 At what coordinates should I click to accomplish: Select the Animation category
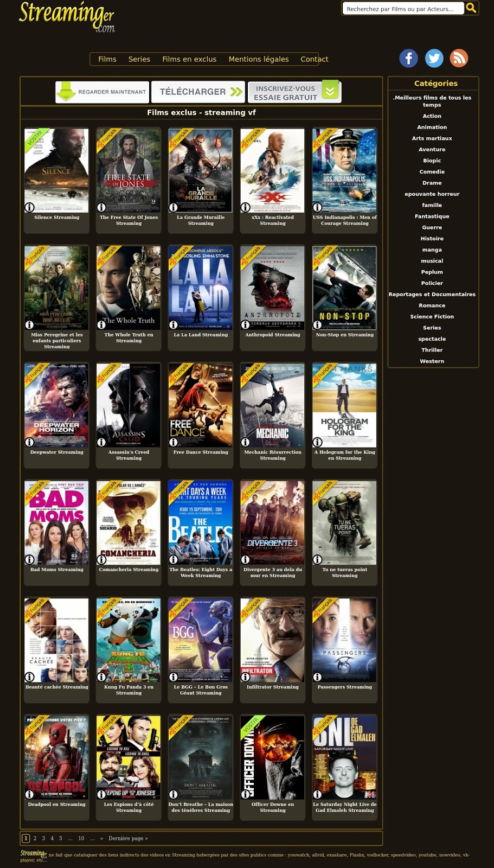(432, 127)
